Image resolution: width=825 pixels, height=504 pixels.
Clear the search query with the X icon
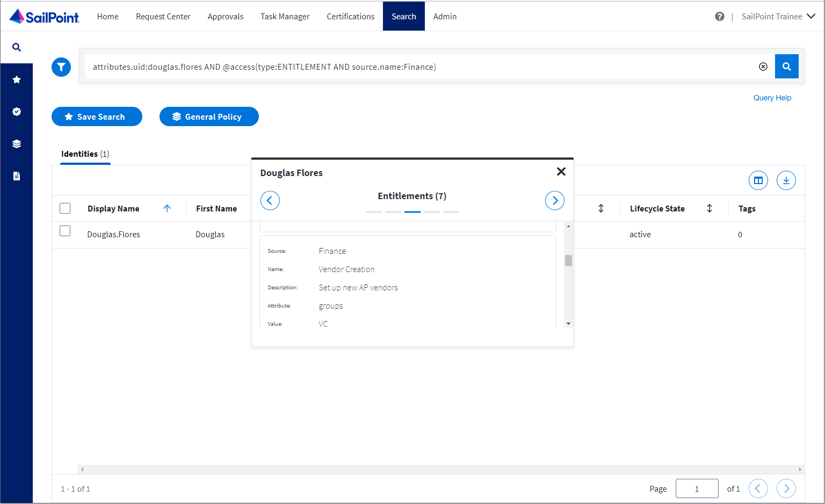tap(763, 66)
